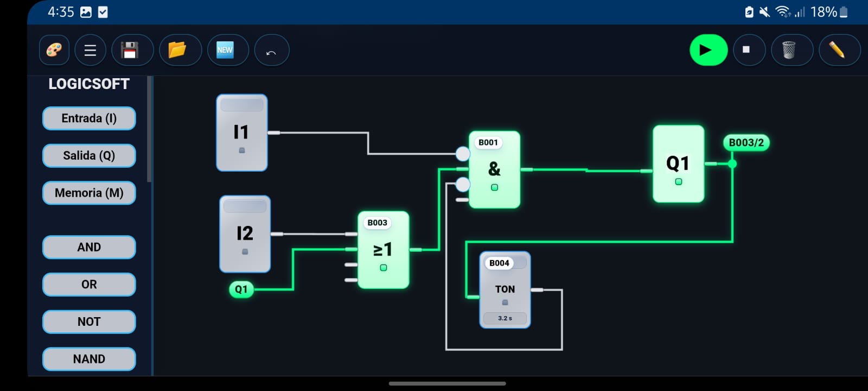Click the trash can delete icon
This screenshot has height=391, width=868.
pos(789,51)
